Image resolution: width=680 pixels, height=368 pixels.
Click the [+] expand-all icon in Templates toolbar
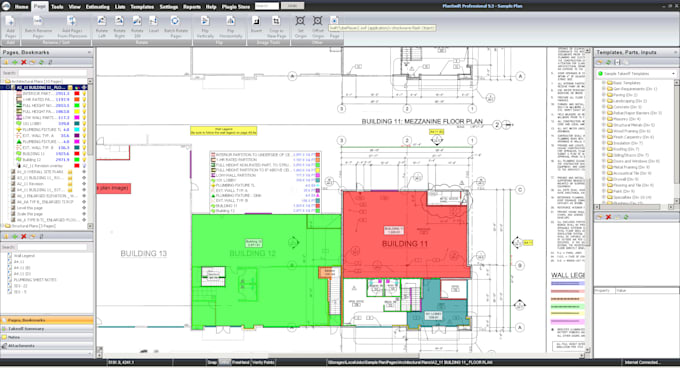click(617, 62)
